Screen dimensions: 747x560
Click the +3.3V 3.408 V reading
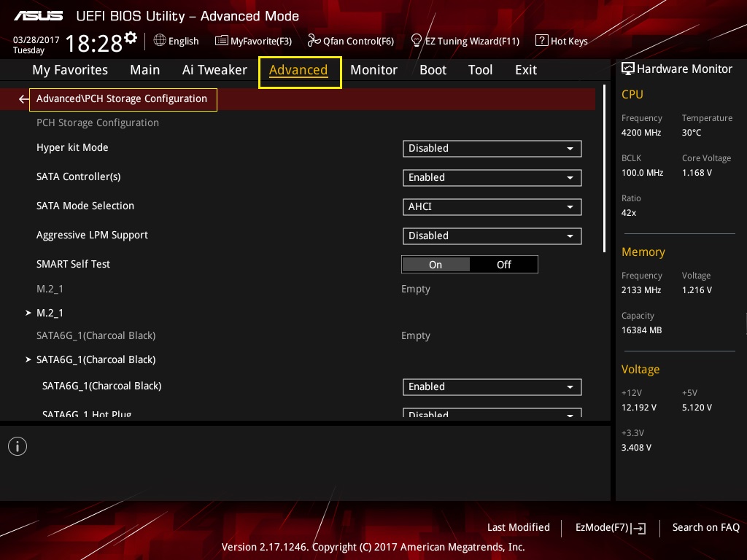coord(636,448)
